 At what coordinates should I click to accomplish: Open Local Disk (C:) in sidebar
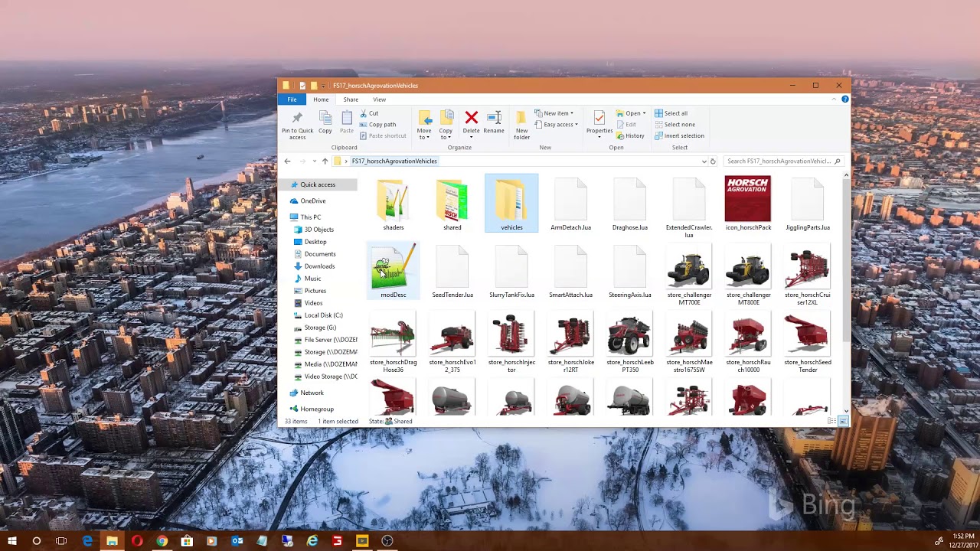323,315
